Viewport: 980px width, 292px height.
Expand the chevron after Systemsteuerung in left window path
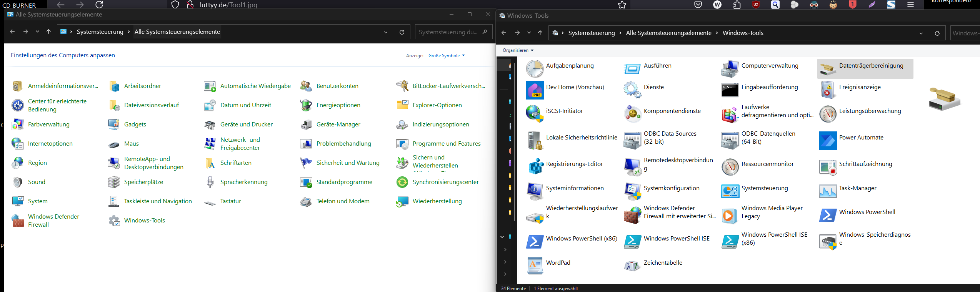[129, 32]
